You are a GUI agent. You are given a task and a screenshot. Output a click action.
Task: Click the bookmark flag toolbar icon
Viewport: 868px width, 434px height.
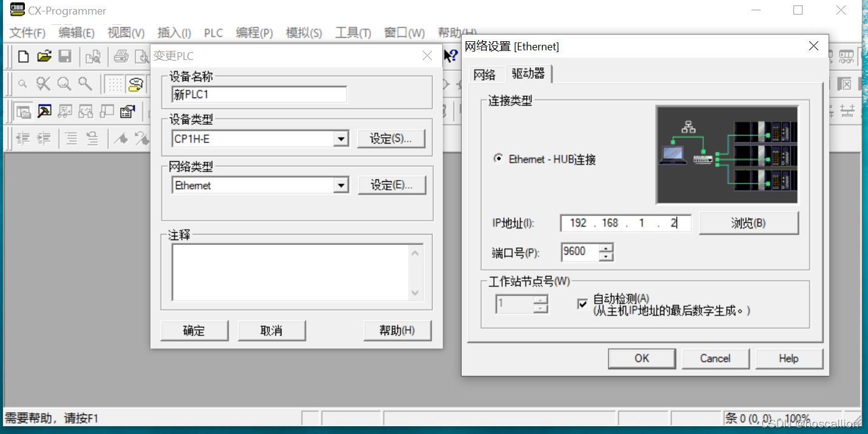[121, 139]
